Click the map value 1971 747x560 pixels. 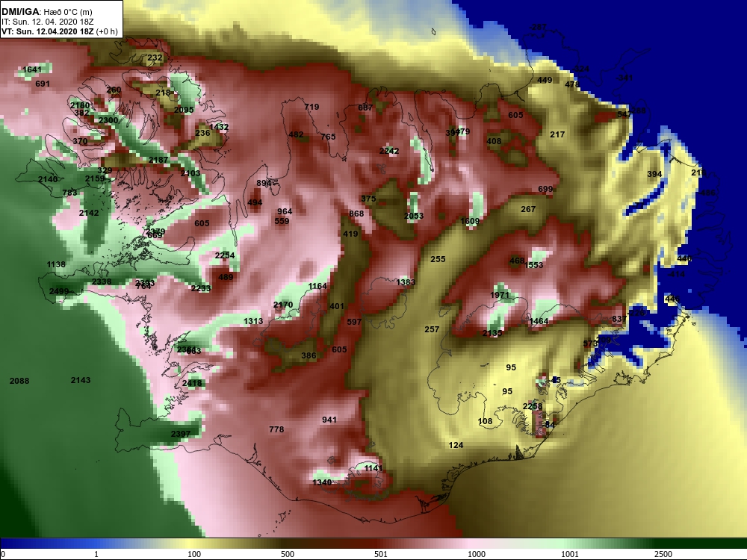pyautogui.click(x=500, y=295)
